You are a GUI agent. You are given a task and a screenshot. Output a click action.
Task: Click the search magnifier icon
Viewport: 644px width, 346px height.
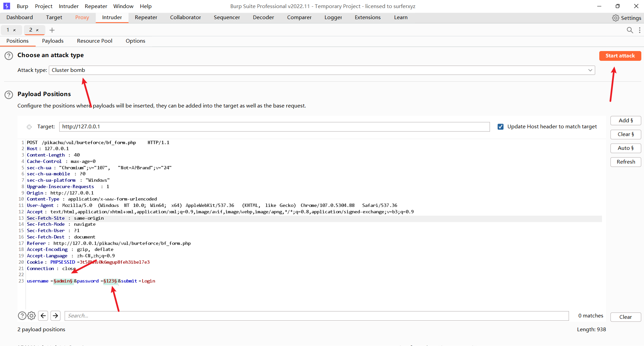click(x=630, y=30)
